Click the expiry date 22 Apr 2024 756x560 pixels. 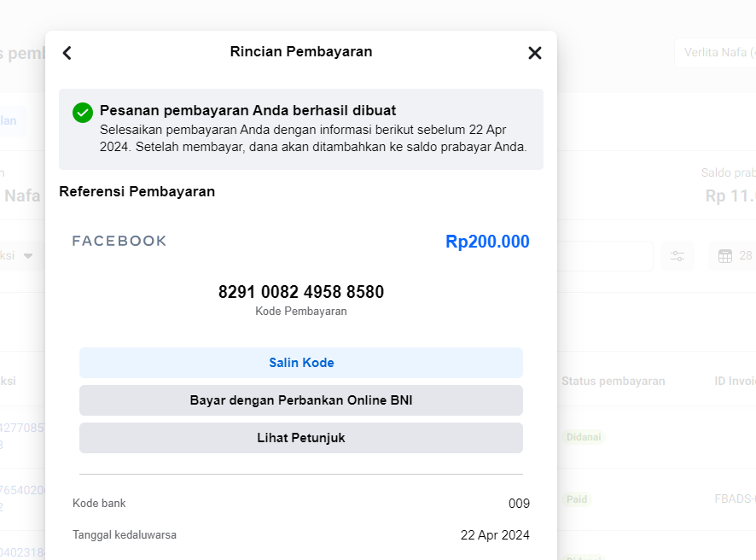495,535
